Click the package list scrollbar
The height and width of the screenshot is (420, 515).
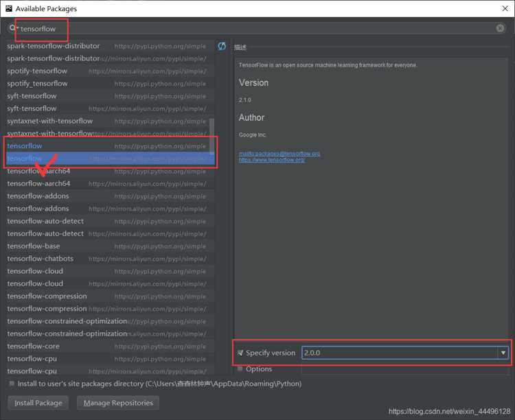[x=212, y=136]
